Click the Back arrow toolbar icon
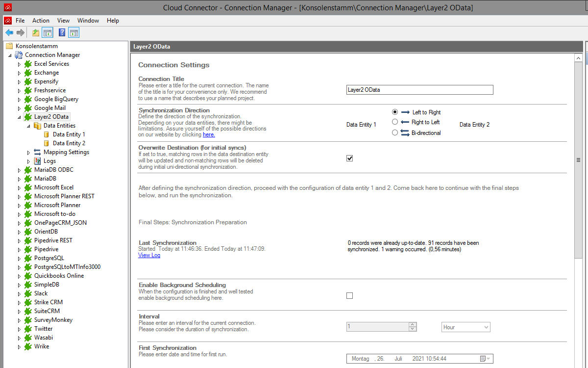The width and height of the screenshot is (588, 368). click(9, 33)
